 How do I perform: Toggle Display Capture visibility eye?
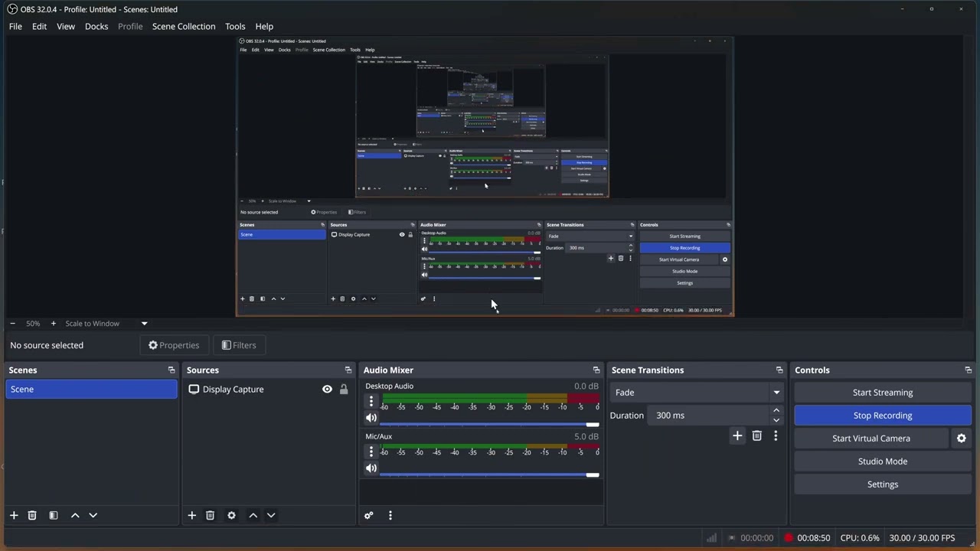click(x=328, y=390)
